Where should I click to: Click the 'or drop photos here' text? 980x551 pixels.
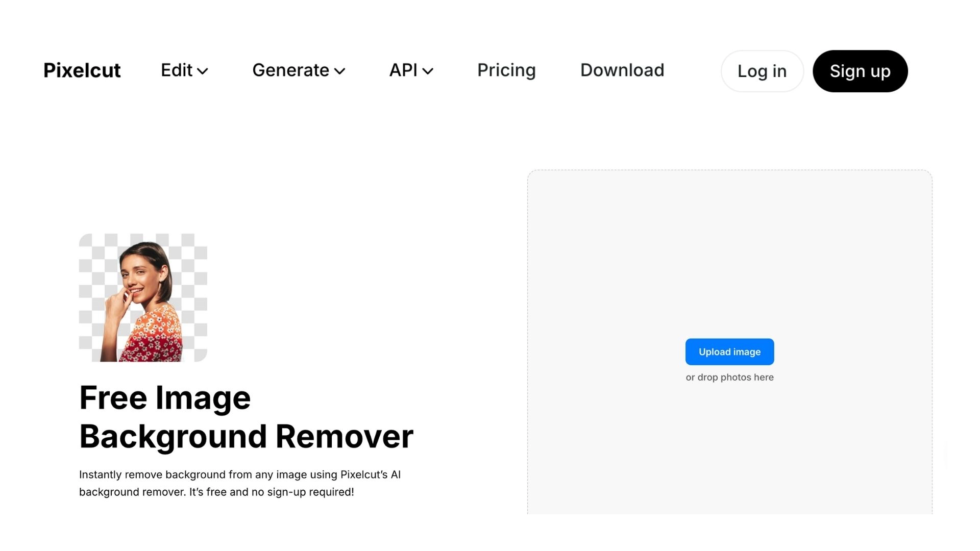click(x=729, y=377)
